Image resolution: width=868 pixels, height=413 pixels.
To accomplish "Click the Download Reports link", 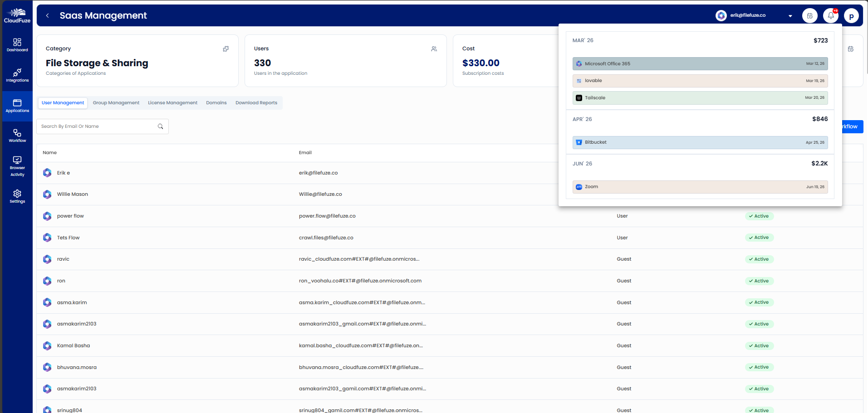I will pyautogui.click(x=256, y=102).
